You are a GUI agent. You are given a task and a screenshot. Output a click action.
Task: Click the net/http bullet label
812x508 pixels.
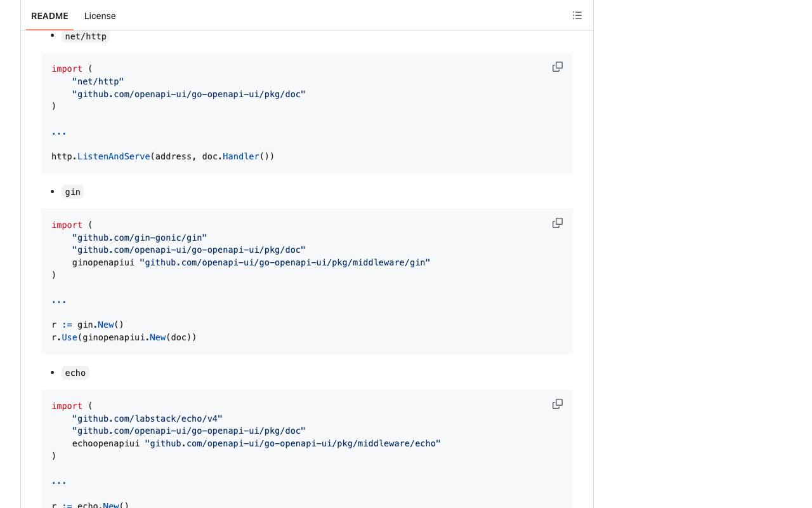click(x=86, y=36)
